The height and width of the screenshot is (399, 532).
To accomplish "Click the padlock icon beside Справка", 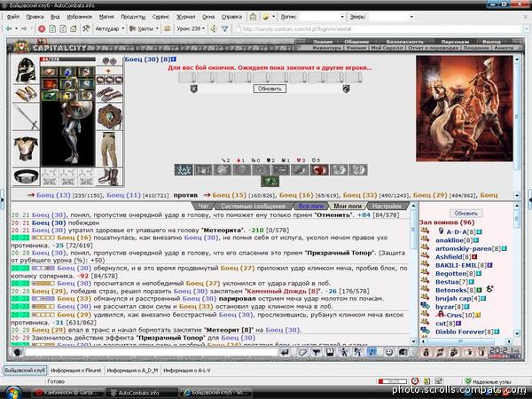I will point(253,17).
